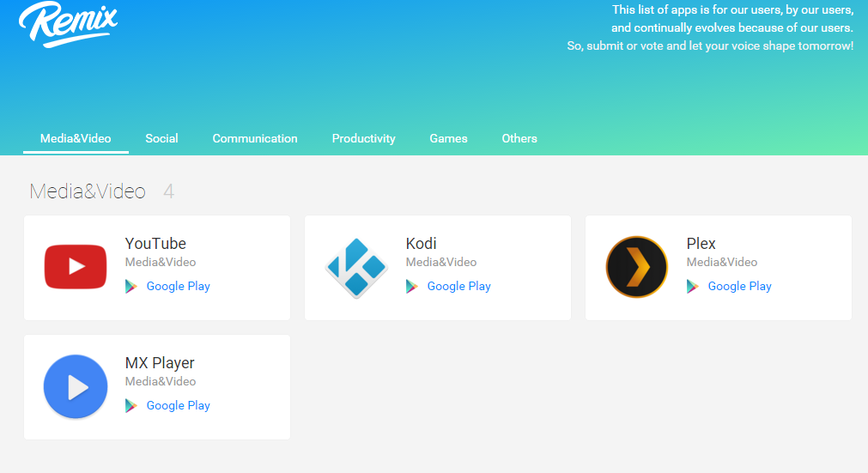
Task: Click the MX Player app title
Action: click(x=160, y=363)
